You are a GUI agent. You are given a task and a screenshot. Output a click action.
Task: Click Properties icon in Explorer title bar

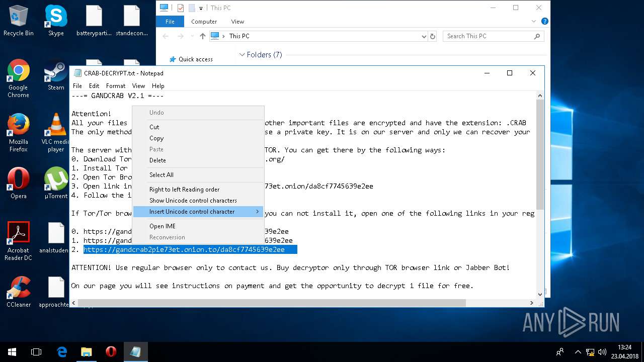181,8
